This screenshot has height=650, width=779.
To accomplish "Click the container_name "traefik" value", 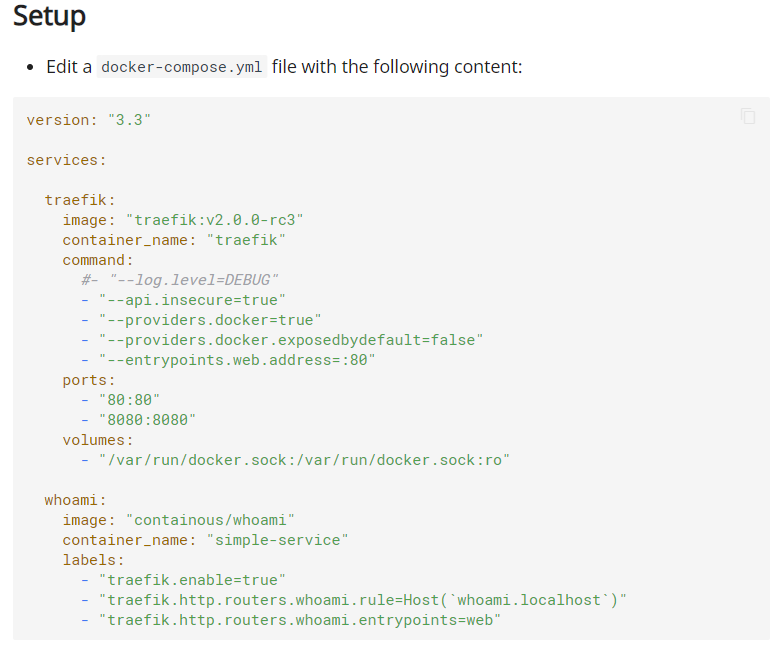I will [x=246, y=240].
